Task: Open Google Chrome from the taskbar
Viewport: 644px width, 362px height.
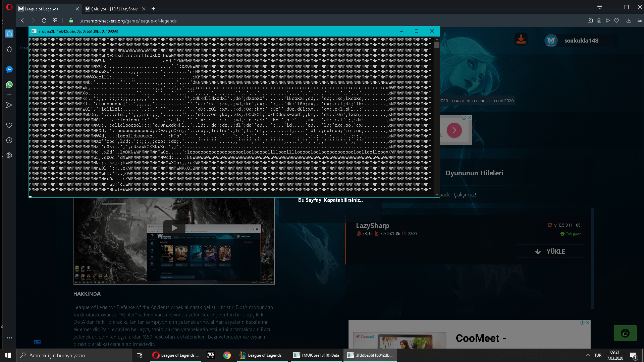Action: 227,355
